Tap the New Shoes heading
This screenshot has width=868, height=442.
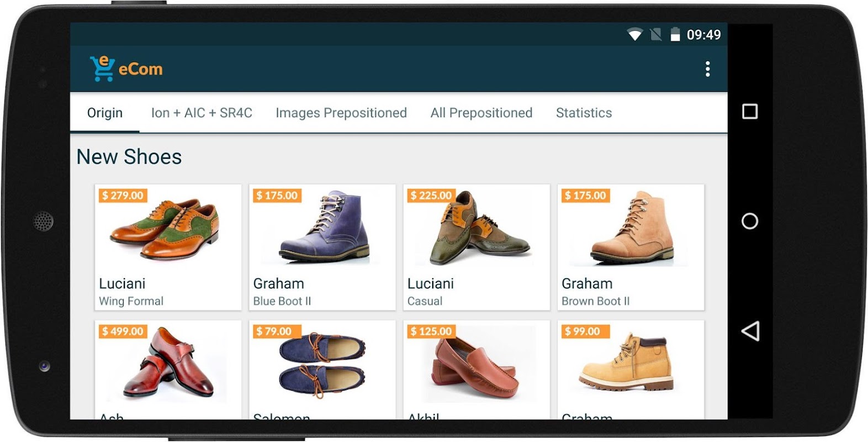point(129,157)
